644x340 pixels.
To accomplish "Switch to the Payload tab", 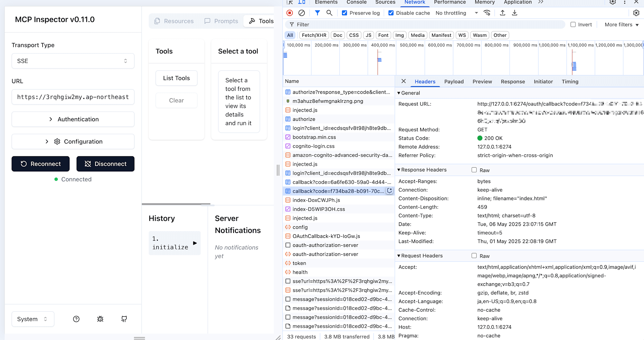I will (454, 82).
